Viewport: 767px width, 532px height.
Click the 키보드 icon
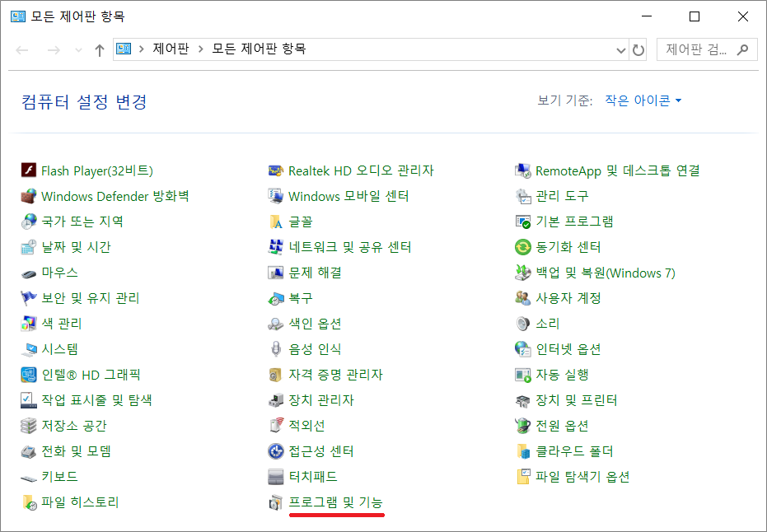click(x=29, y=478)
